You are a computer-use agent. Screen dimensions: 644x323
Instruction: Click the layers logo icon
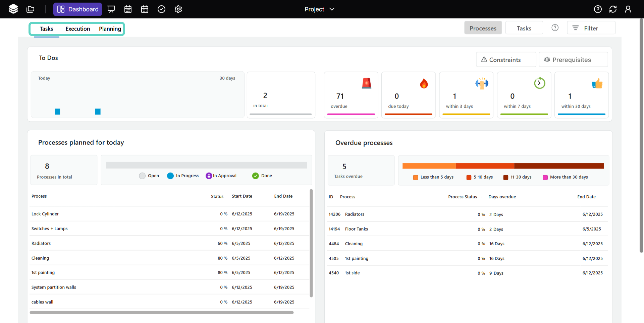point(13,9)
